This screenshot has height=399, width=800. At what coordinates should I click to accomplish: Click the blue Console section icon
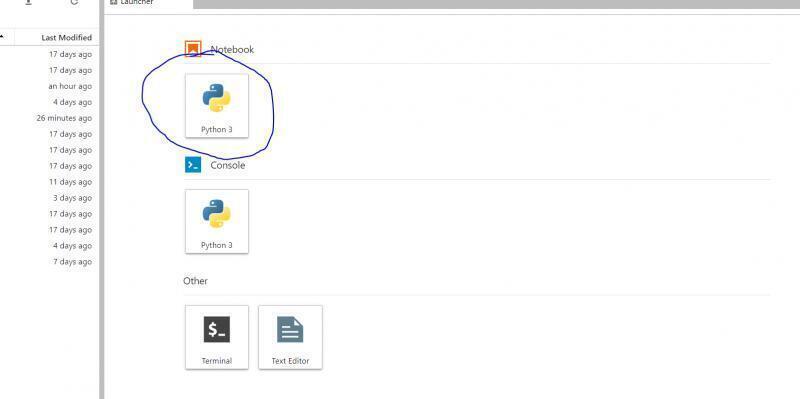[193, 165]
